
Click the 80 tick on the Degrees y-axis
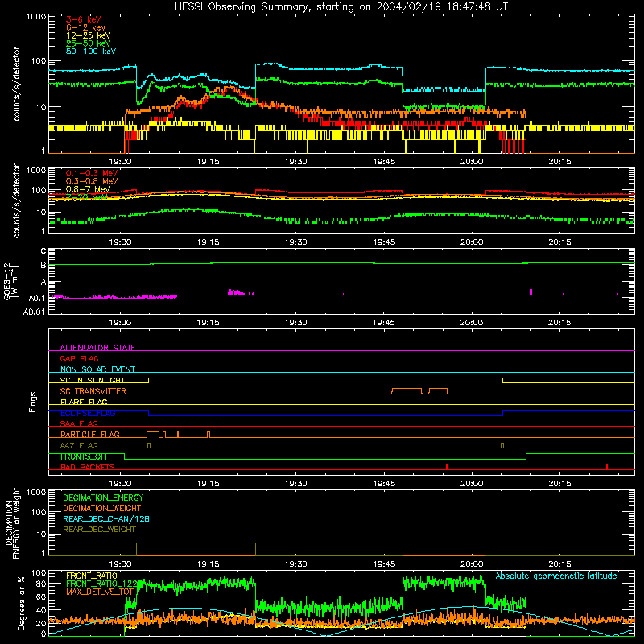(42, 584)
